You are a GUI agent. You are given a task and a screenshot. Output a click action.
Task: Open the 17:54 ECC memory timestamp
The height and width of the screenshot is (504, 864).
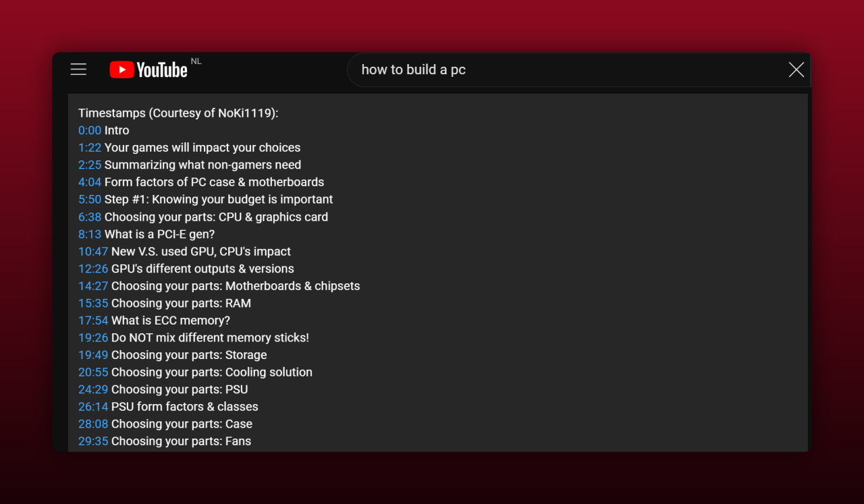click(x=93, y=320)
